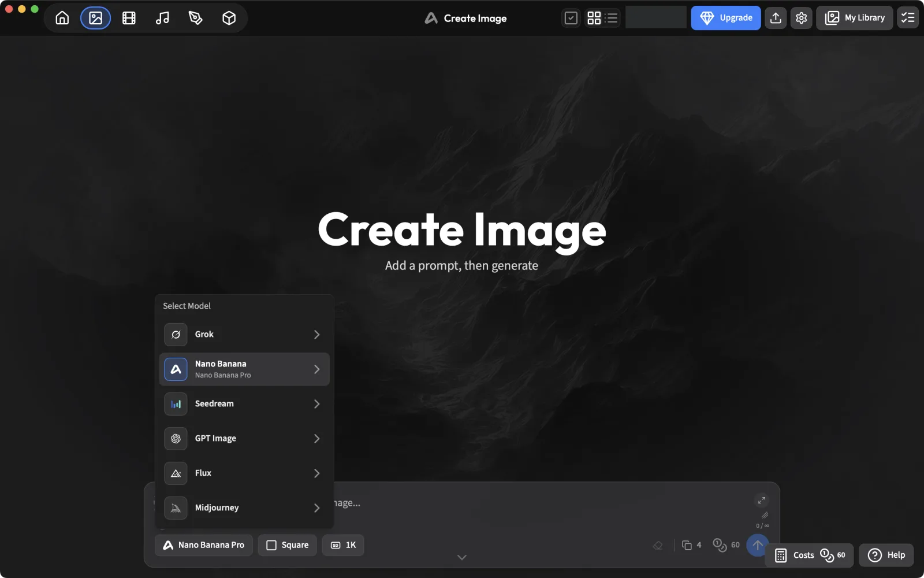The image size is (924, 578).
Task: Click the GPT Image chevron arrow
Action: click(316, 439)
